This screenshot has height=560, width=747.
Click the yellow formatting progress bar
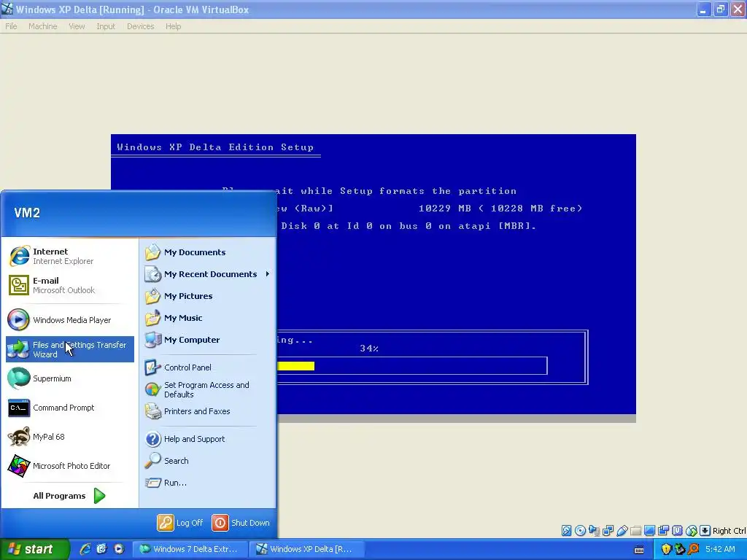pos(296,366)
